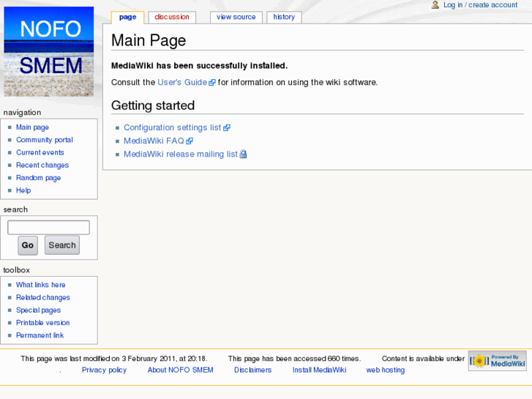This screenshot has width=532, height=399.
Task: Click the Go button
Action: tap(28, 245)
